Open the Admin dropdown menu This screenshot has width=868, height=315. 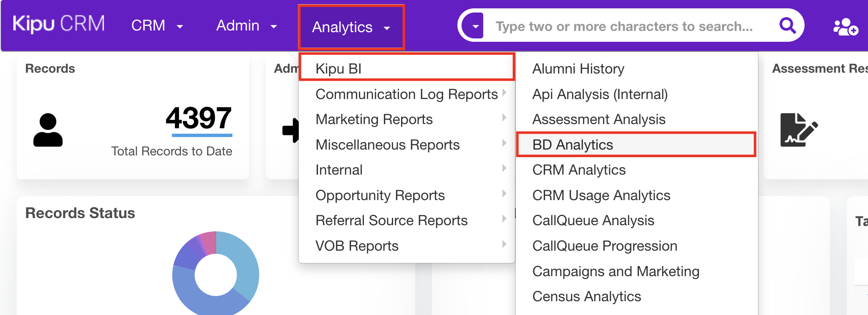tap(246, 26)
